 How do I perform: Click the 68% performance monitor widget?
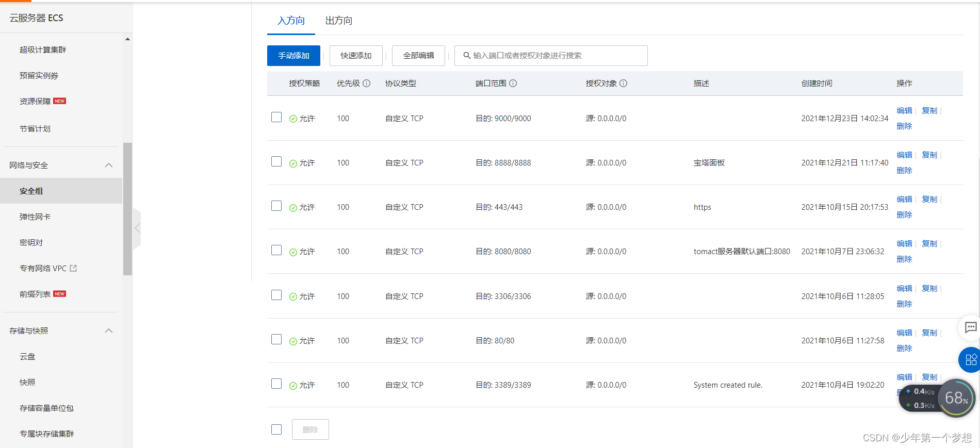click(x=956, y=397)
